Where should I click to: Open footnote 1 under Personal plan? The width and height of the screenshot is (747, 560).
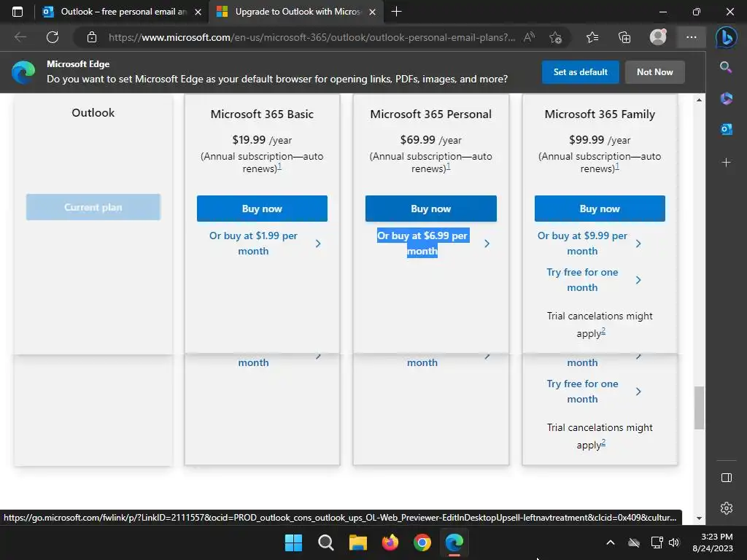[x=449, y=166]
